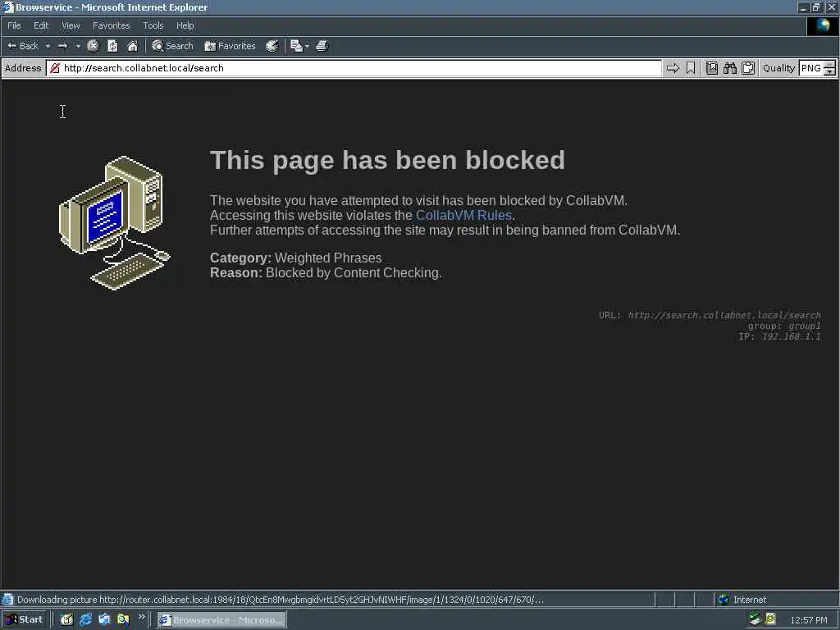Image resolution: width=840 pixels, height=630 pixels.
Task: Click the bookmark ribbon icon
Action: pyautogui.click(x=691, y=68)
